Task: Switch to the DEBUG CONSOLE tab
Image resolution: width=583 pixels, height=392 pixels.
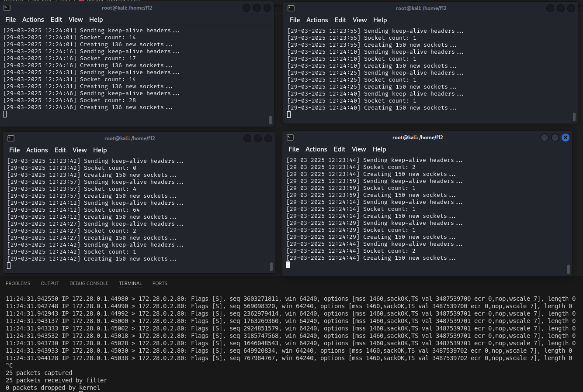Action: tap(89, 283)
